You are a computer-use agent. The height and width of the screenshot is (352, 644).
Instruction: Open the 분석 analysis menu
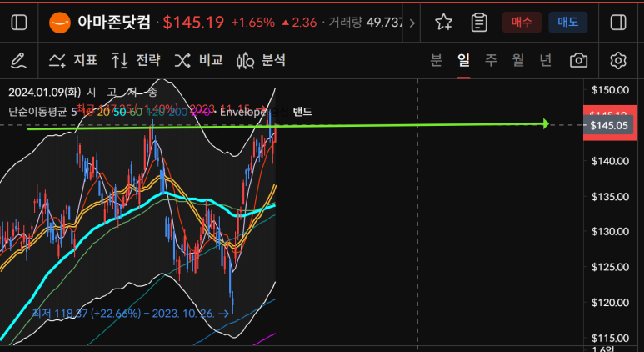[261, 60]
